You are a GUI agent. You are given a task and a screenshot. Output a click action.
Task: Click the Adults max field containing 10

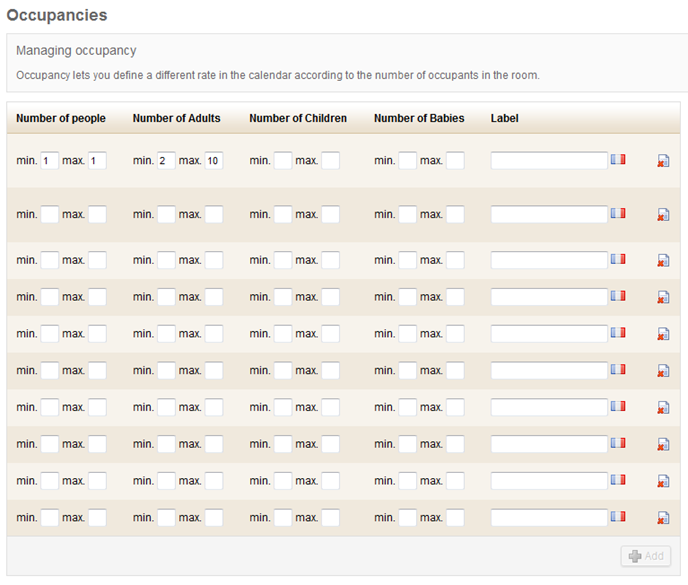tap(214, 161)
